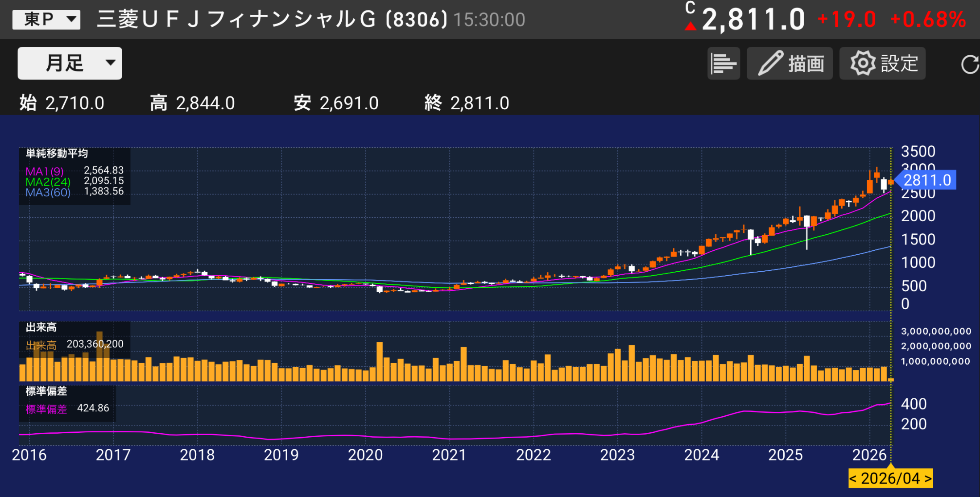Click the 三菱ＵＦＪフィナンシャルＧ (8306) stock name
The height and width of the screenshot is (497, 980).
coord(268,19)
